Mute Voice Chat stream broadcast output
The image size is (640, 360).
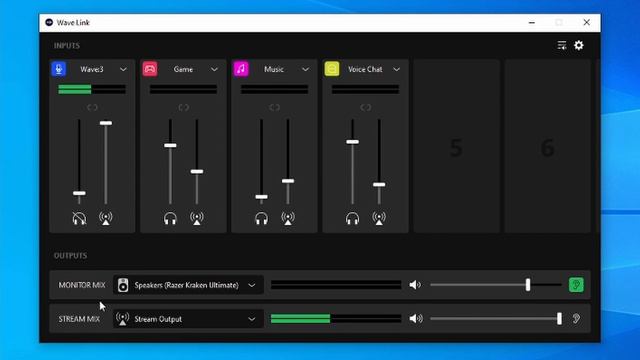tap(379, 218)
